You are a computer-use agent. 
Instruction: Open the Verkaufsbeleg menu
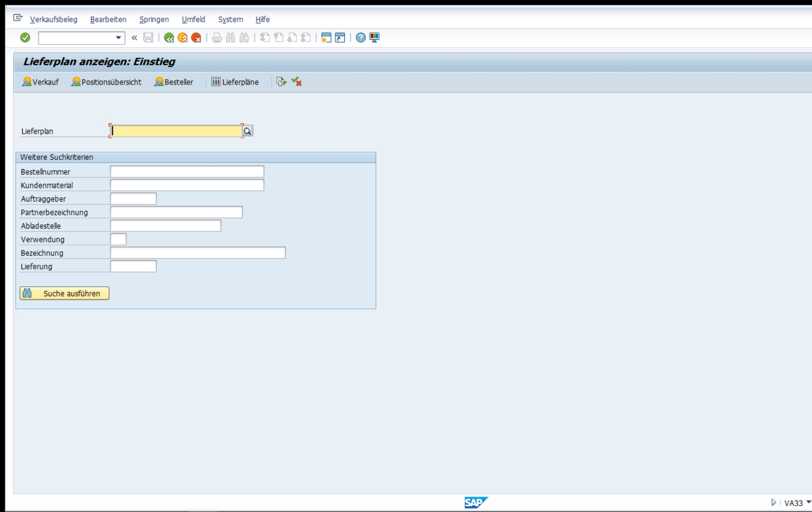(54, 19)
